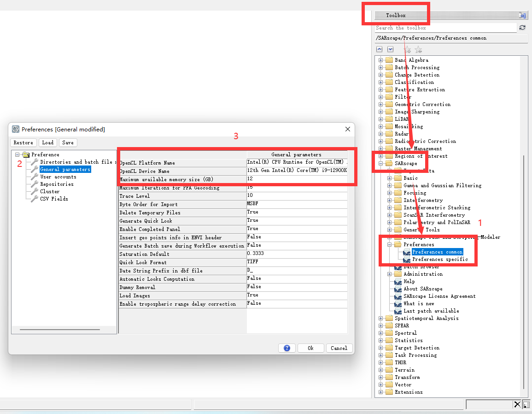The height and width of the screenshot is (414, 532).
Task: Click the blue question mark help button
Action: click(x=287, y=348)
